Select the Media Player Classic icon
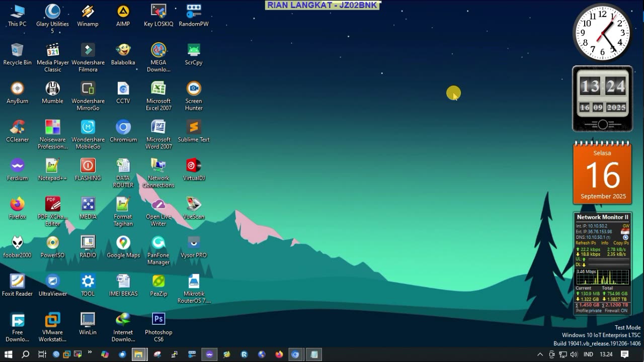644x362 pixels. coord(52,57)
